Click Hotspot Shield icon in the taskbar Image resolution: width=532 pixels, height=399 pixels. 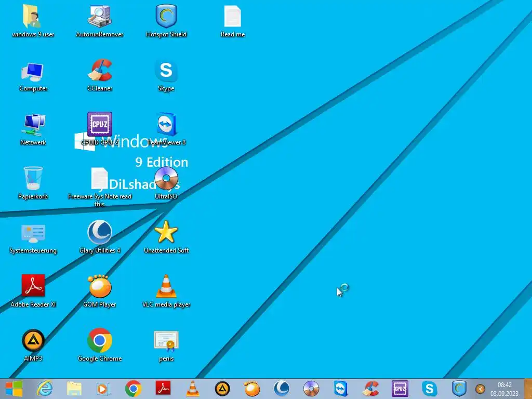(459, 389)
